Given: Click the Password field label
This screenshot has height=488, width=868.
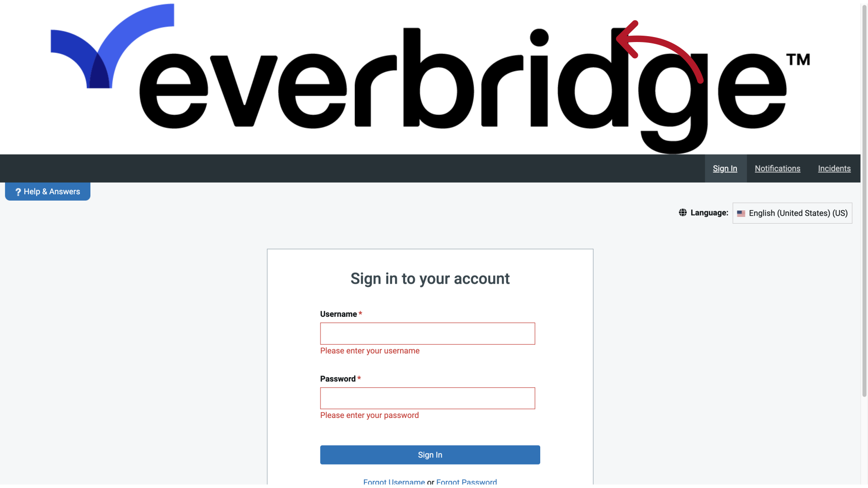Looking at the screenshot, I should tap(338, 379).
